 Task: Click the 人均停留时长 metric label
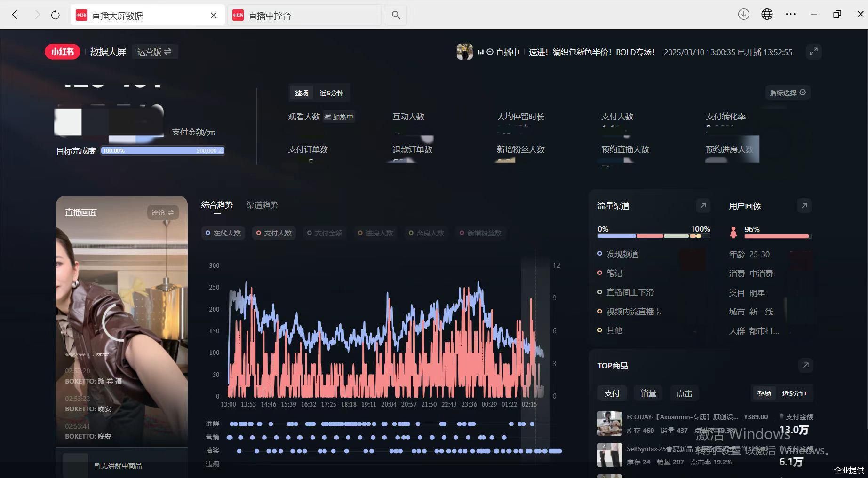[521, 117]
